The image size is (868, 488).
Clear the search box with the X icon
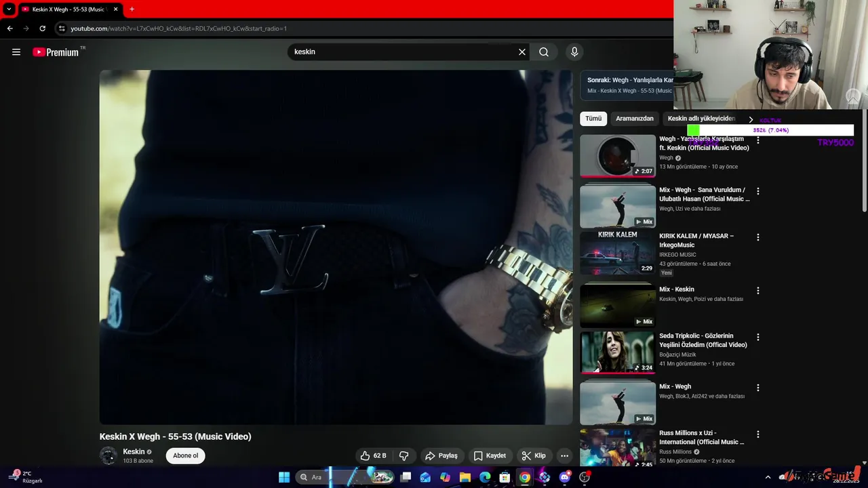click(522, 52)
